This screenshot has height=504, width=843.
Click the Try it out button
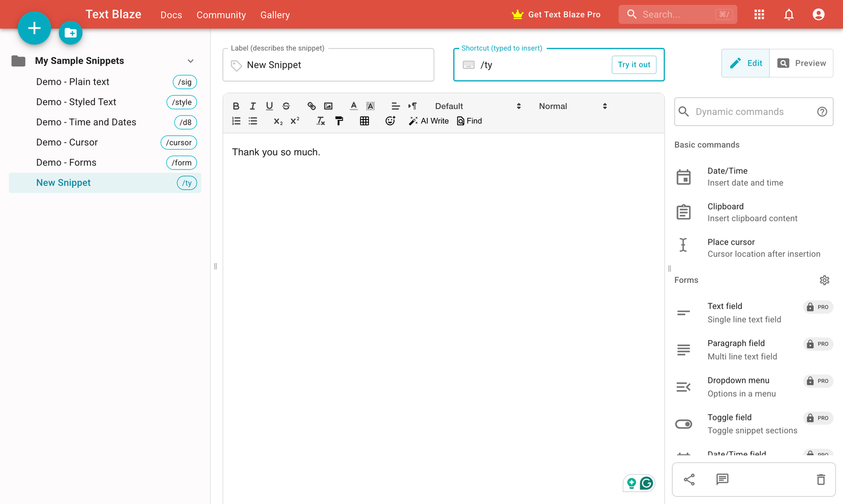[x=634, y=64]
